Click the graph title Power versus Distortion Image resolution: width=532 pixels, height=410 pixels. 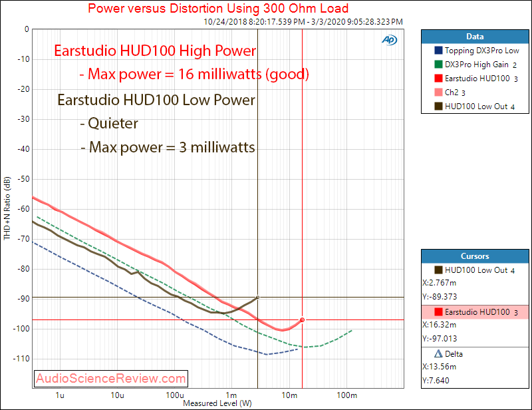tap(218, 8)
